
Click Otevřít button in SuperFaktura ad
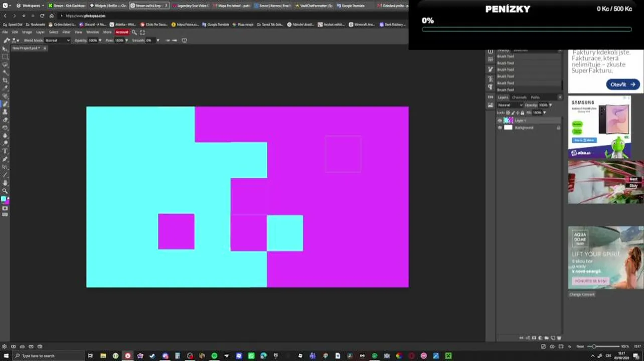click(x=623, y=85)
